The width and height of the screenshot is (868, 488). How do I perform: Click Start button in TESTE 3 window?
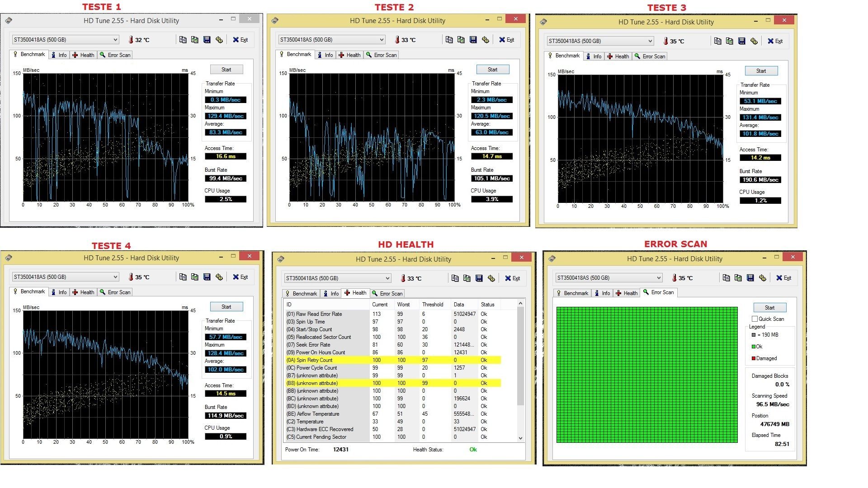[761, 71]
